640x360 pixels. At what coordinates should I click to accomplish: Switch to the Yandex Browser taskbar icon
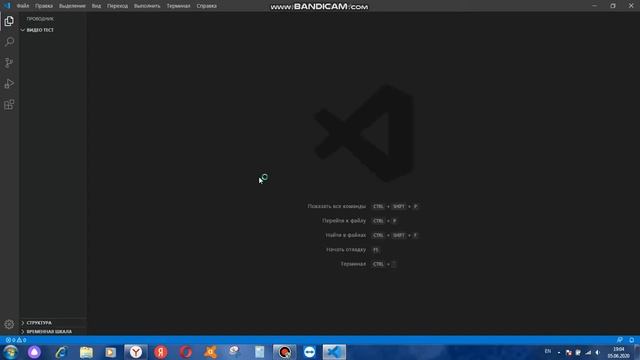[136, 352]
